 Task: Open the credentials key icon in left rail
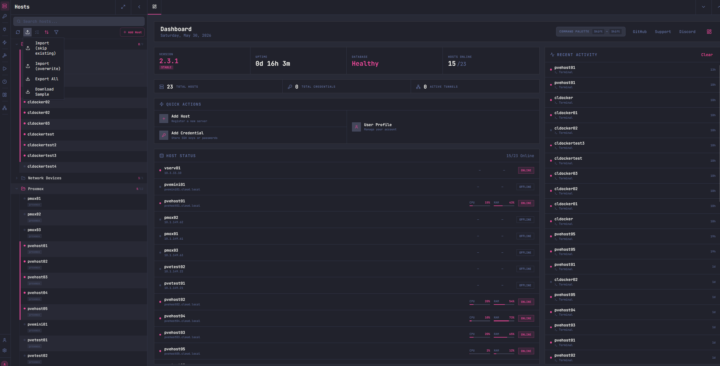5,17
